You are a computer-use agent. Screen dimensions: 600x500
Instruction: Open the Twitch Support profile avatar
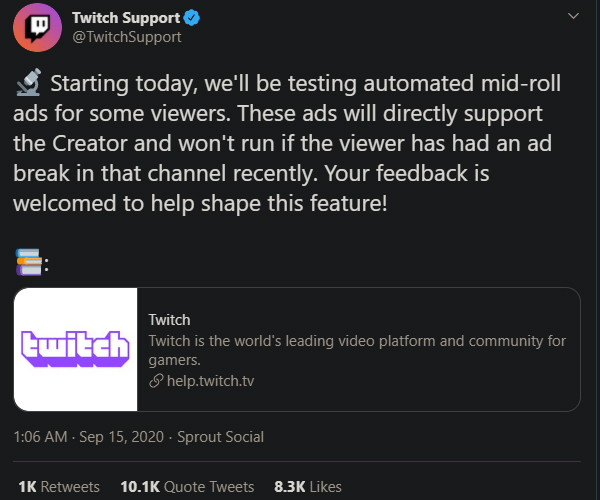(x=38, y=28)
